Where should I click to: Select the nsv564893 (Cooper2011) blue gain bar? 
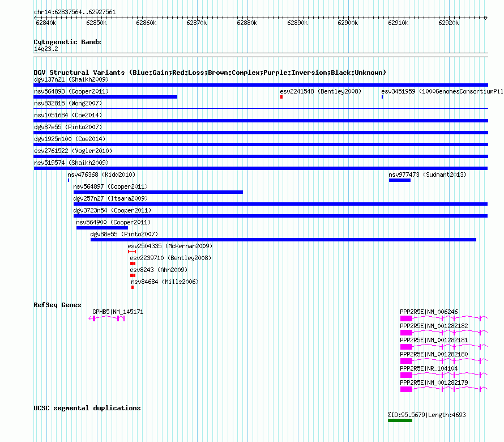(x=105, y=97)
